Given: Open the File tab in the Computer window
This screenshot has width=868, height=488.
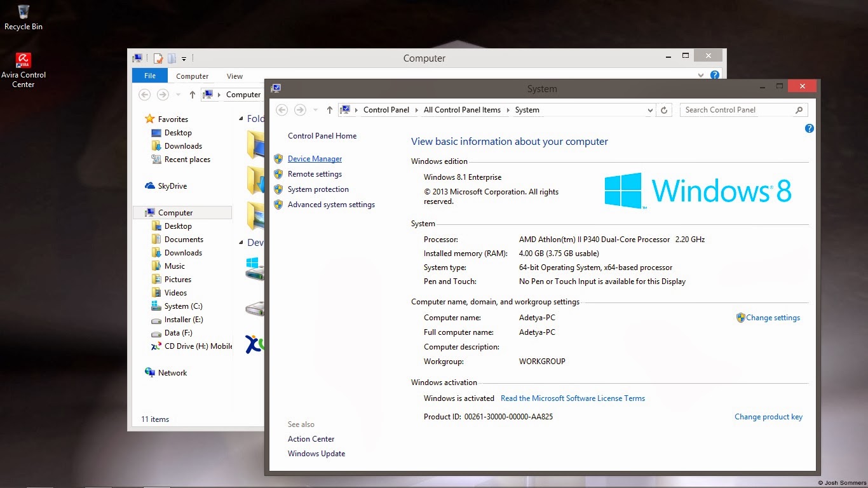Looking at the screenshot, I should coord(150,76).
